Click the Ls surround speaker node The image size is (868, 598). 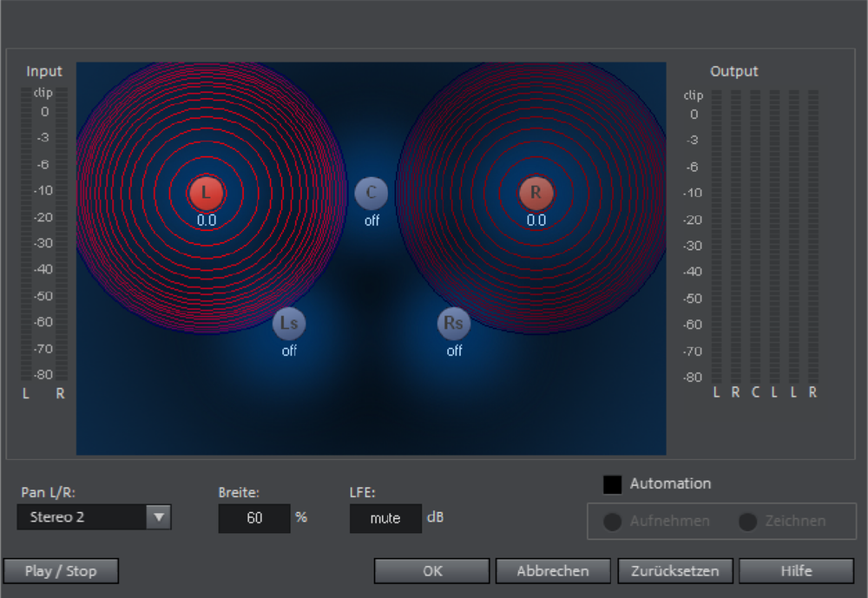[x=289, y=324]
